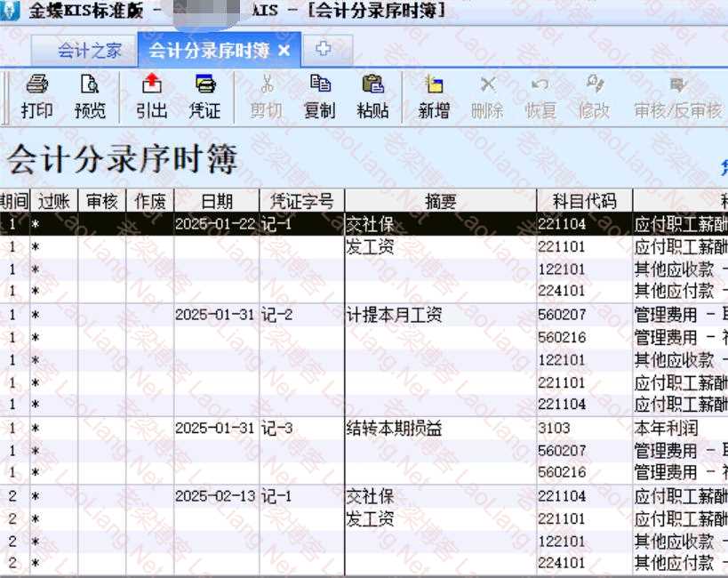
Task: Click the 摘要 column header
Action: pyautogui.click(x=441, y=201)
